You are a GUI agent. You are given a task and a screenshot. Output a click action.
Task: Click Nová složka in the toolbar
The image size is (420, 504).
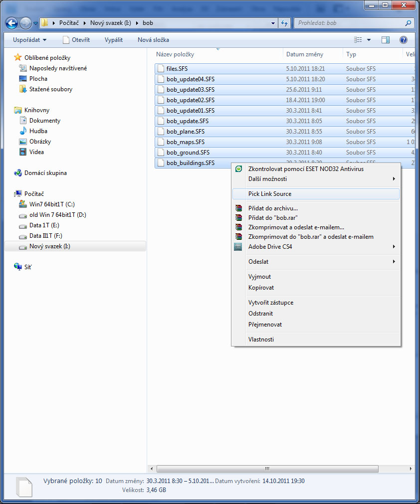click(153, 40)
